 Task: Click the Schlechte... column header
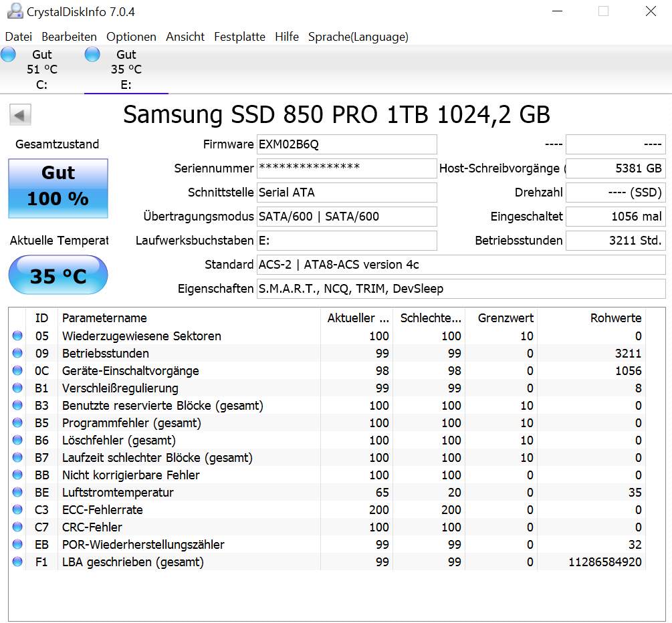tap(429, 318)
